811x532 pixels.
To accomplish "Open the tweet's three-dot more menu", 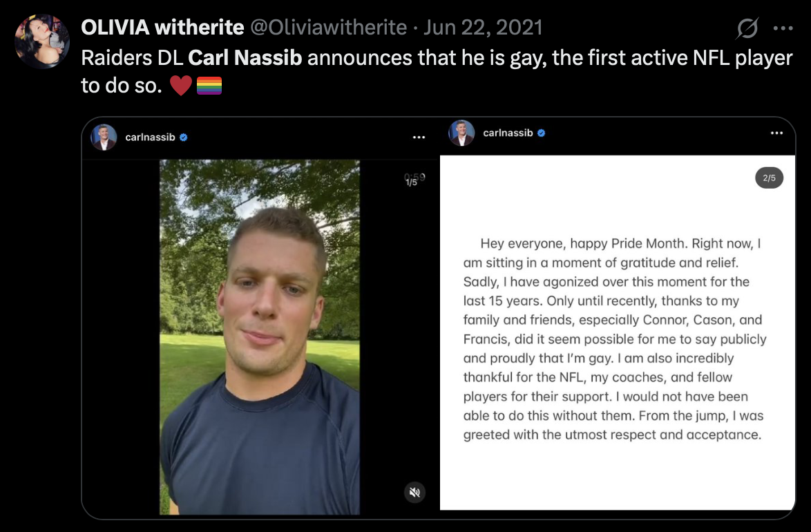I will click(783, 28).
